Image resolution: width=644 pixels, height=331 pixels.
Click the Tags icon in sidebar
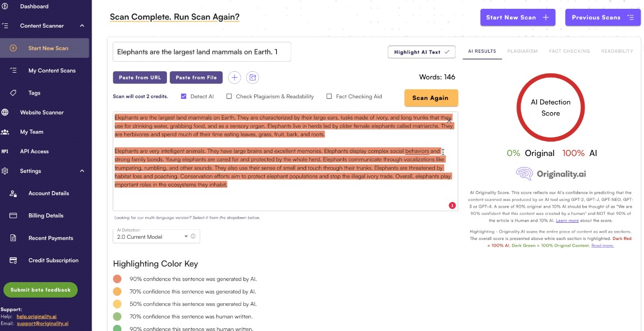(x=13, y=93)
